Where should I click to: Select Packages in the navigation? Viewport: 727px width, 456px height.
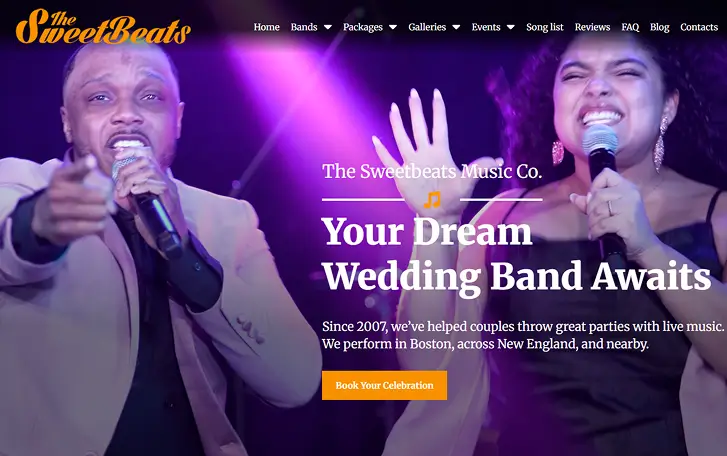tap(363, 27)
